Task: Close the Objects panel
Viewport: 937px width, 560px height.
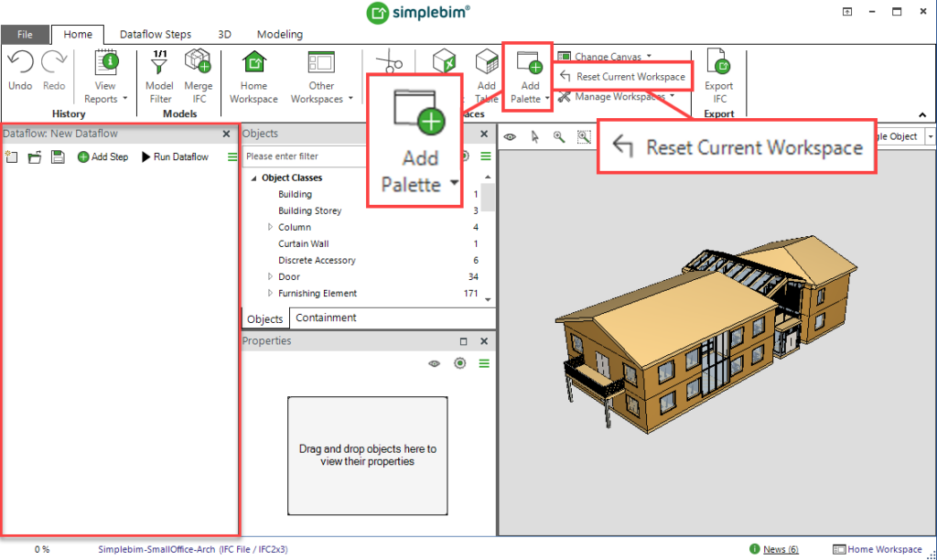Action: click(484, 134)
